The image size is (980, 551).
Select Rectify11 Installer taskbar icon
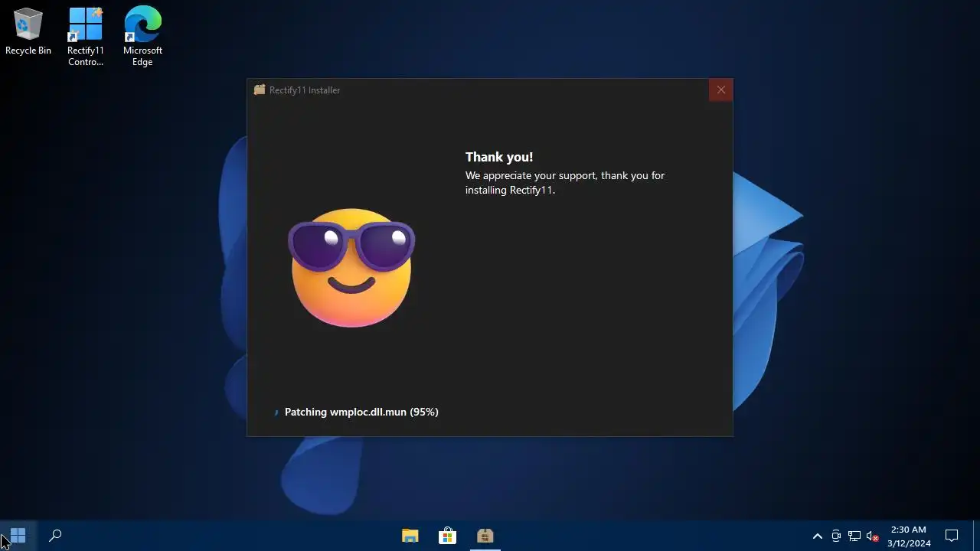(485, 536)
